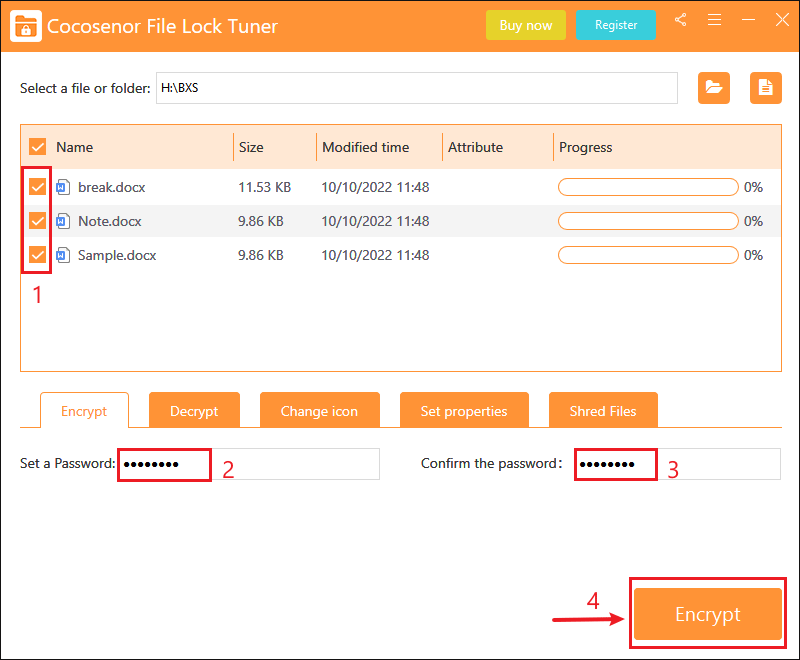Image resolution: width=800 pixels, height=660 pixels.
Task: Open the Change icon tab
Action: click(319, 411)
